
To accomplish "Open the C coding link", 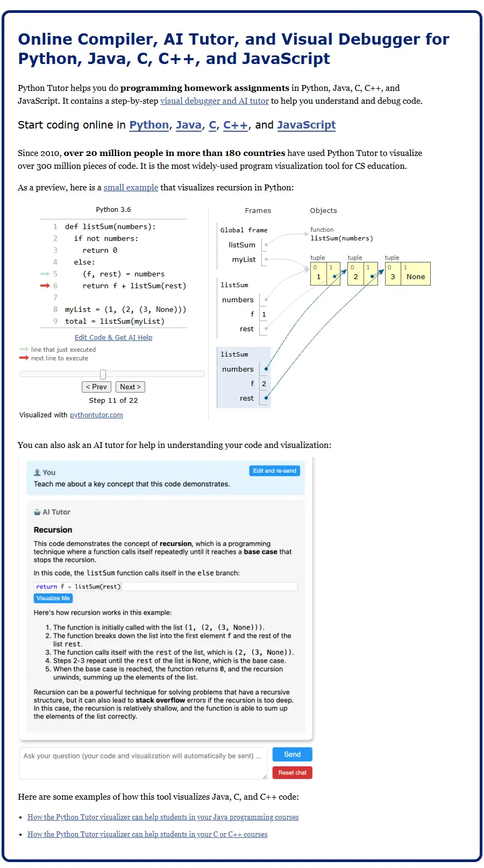I will (x=212, y=125).
